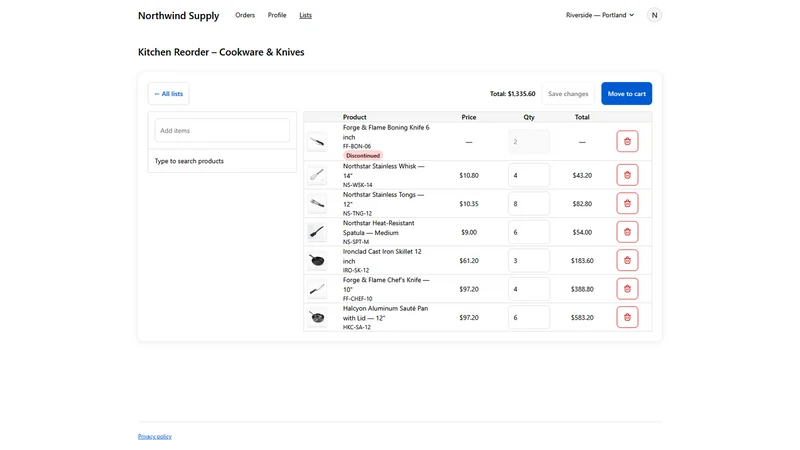Open the Sauté Pan product thumbnail

(x=317, y=317)
